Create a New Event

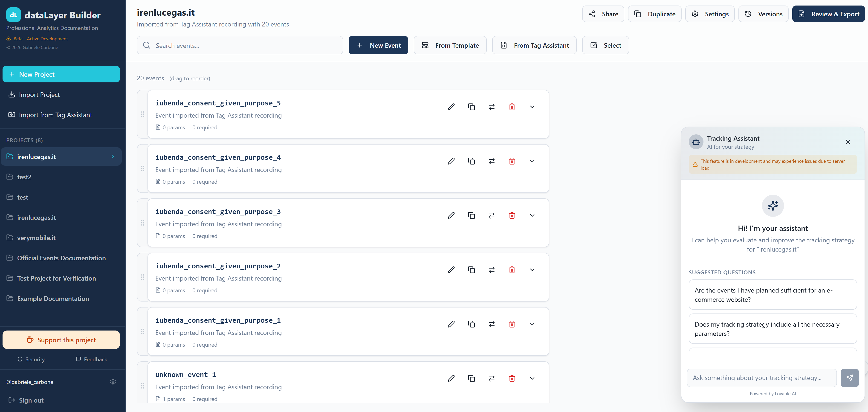point(378,45)
